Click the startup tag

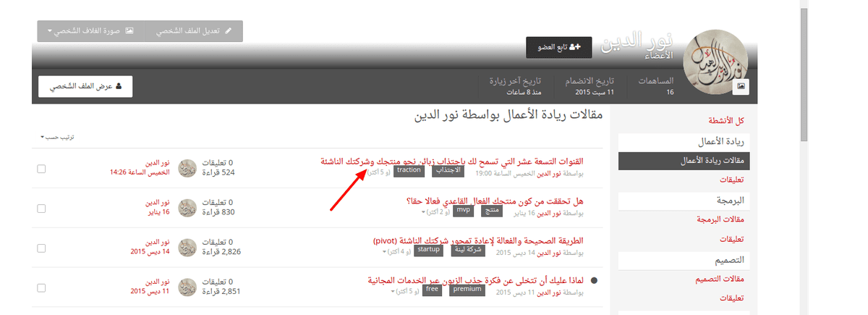click(429, 251)
